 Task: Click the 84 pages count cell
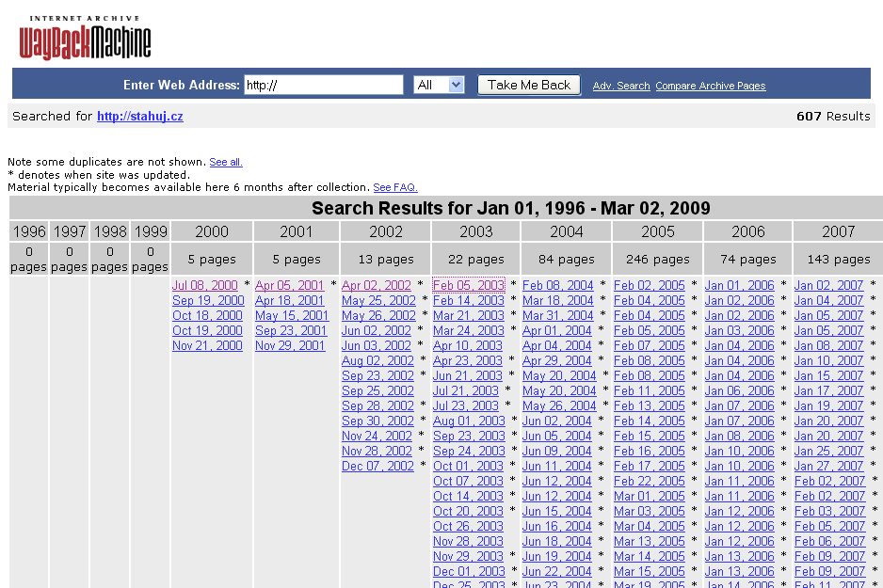[x=566, y=260]
